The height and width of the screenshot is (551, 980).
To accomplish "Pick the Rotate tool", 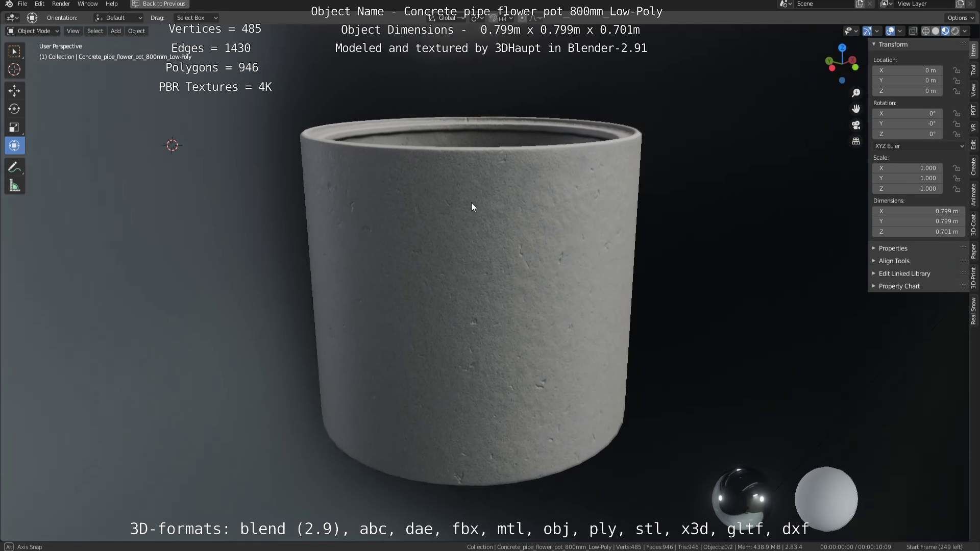I will pos(14,109).
